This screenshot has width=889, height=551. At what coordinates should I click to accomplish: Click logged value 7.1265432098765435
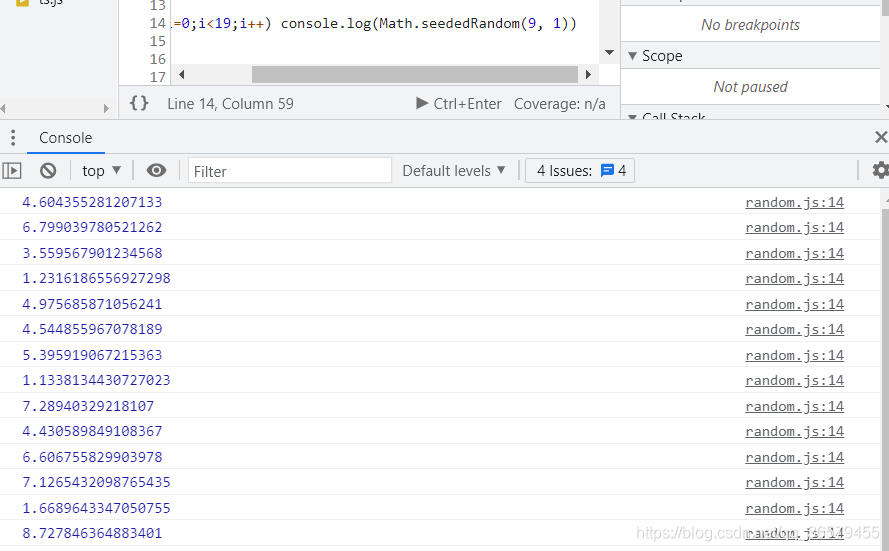[96, 482]
